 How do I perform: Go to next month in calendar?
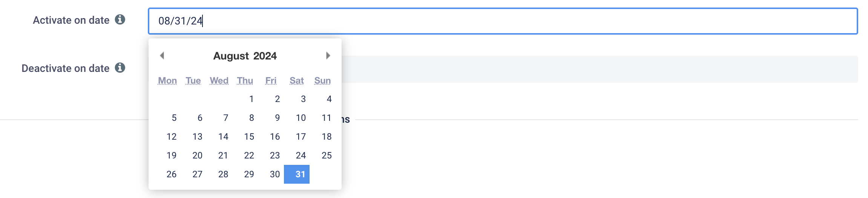pyautogui.click(x=328, y=56)
